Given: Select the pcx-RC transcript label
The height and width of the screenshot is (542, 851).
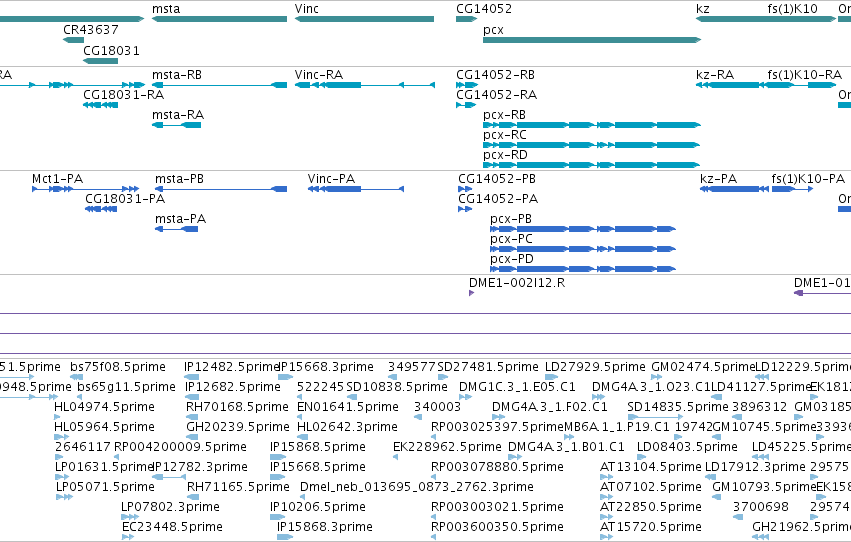Looking at the screenshot, I should coord(505,135).
